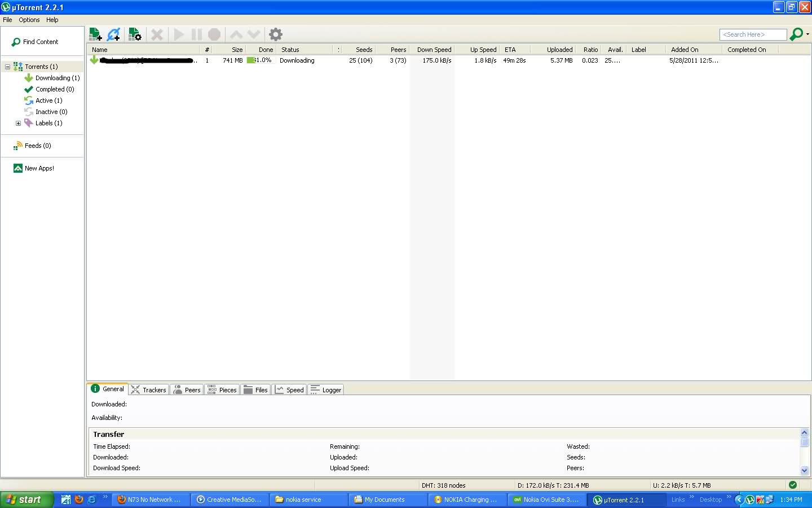Open the search provider dropdown arrow
This screenshot has height=508, width=812.
coord(807,34)
